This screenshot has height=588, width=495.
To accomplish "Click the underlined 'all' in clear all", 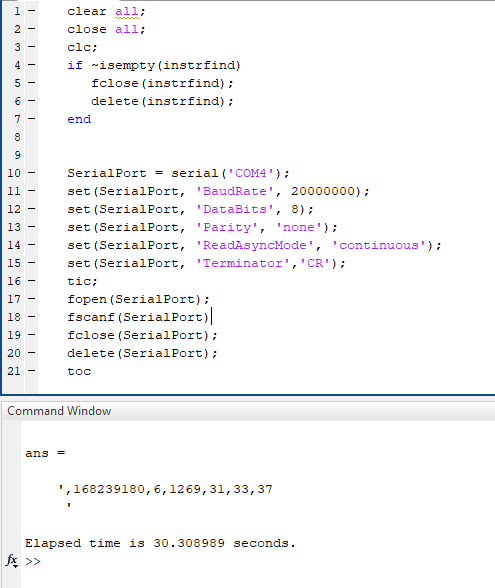I will [x=127, y=11].
